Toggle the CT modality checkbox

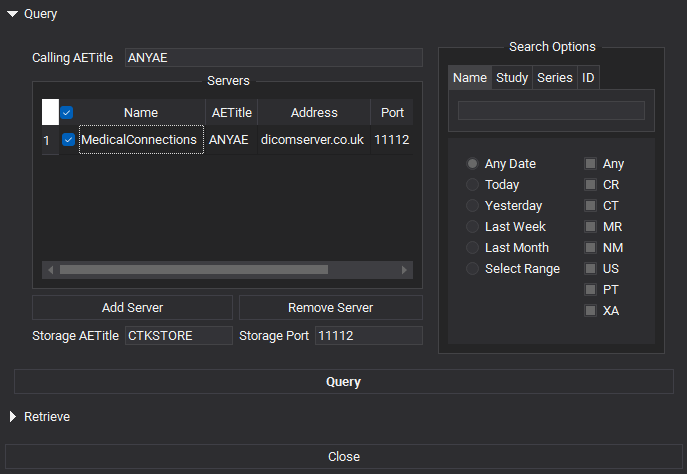tap(591, 205)
